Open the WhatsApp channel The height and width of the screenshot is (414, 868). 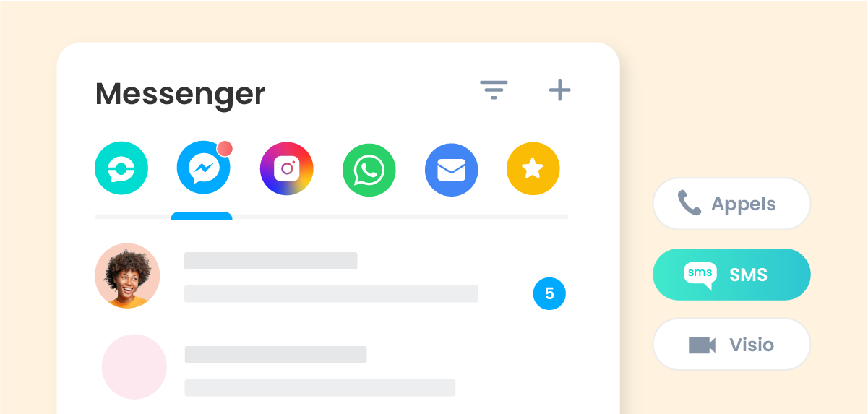click(369, 170)
